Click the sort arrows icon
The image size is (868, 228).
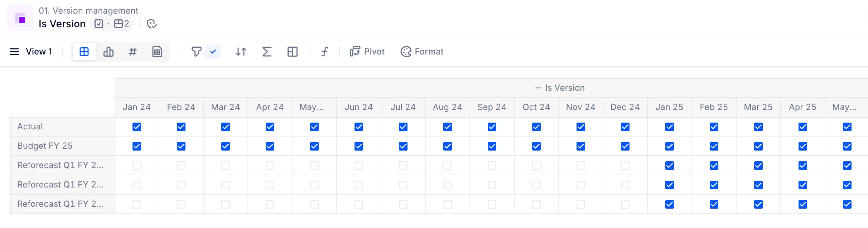click(x=241, y=52)
